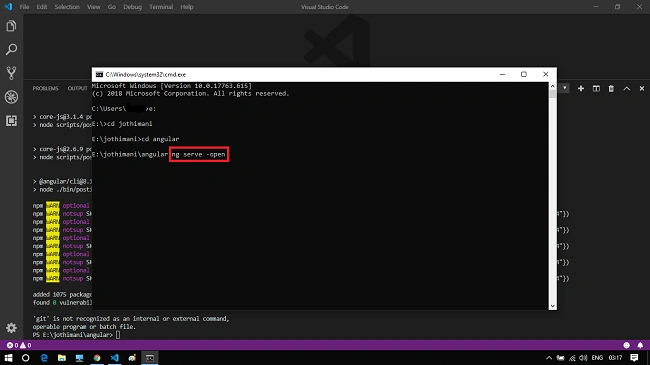
Task: Open the Selection menu
Action: (67, 7)
